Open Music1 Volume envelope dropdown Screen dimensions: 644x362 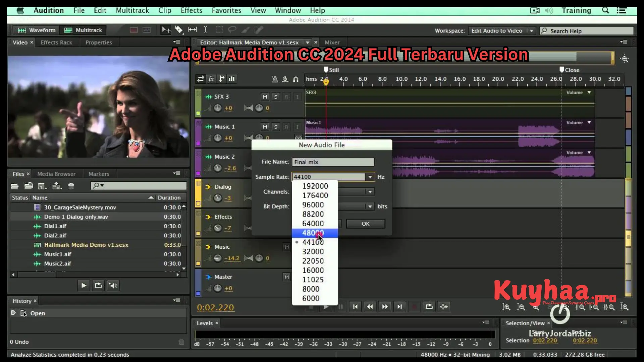pyautogui.click(x=589, y=123)
